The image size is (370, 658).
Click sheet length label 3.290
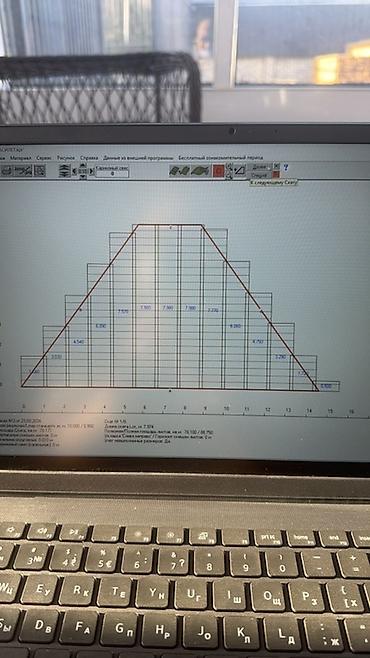pos(280,357)
